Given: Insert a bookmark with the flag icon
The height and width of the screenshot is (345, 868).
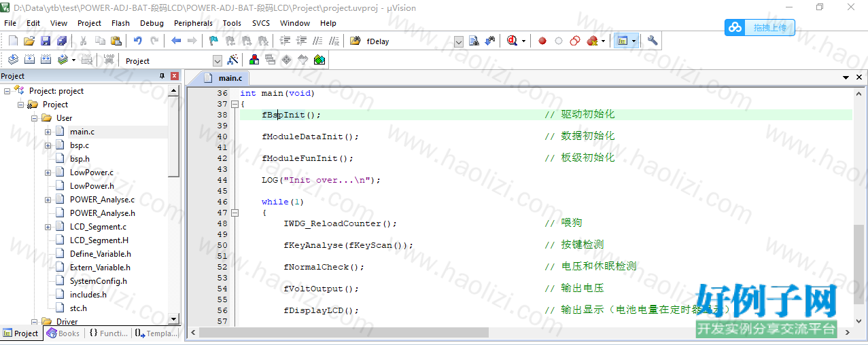Looking at the screenshot, I should tap(213, 41).
